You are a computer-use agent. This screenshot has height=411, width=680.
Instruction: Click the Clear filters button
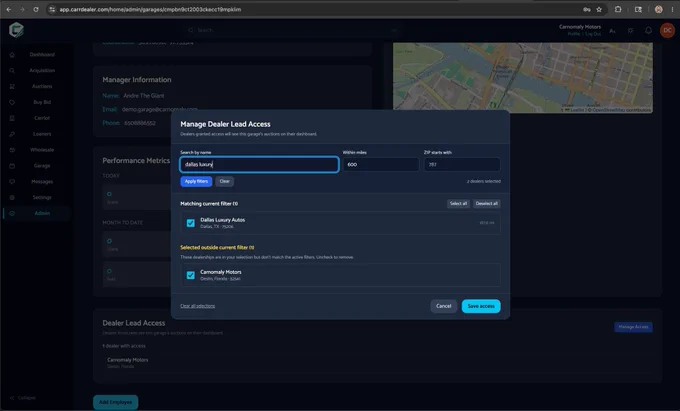click(225, 181)
